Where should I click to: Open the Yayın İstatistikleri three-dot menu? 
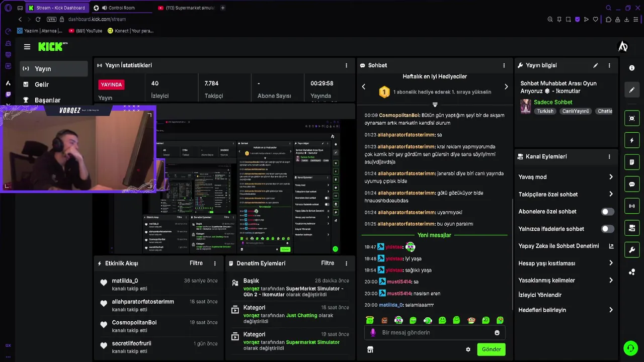[x=346, y=65]
